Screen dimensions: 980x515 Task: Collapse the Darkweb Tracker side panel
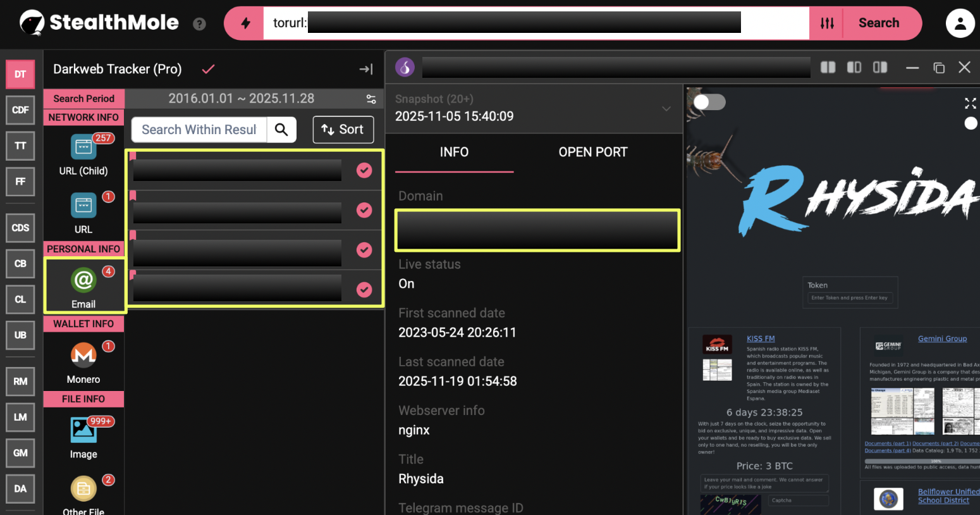pos(365,69)
